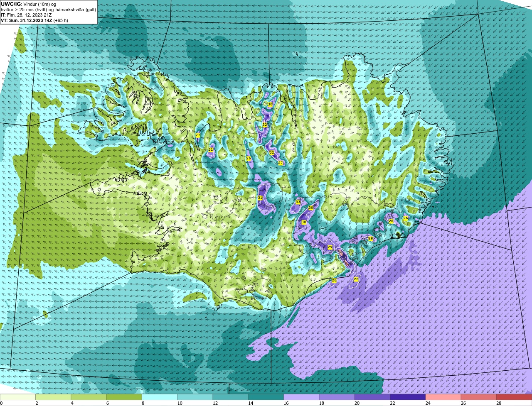The image size is (532, 406).
Task: Click the light cyan 8–10 m/s legend swatch
Action: (160, 397)
